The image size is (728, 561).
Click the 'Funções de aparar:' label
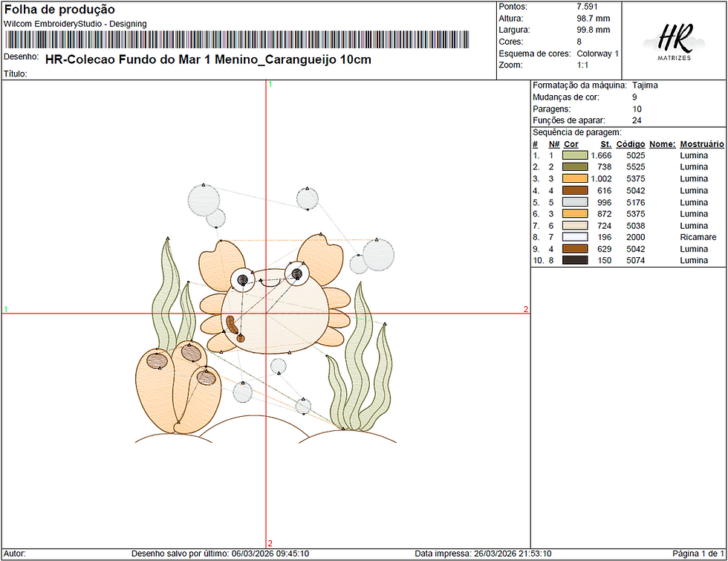point(569,120)
